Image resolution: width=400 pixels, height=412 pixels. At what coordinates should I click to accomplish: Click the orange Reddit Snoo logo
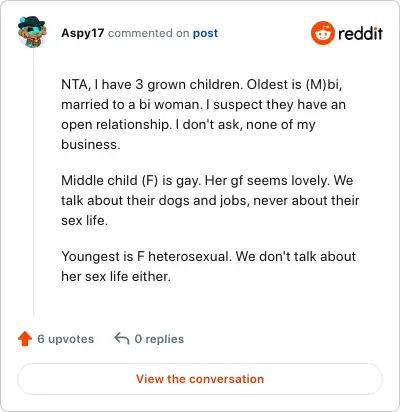[322, 33]
